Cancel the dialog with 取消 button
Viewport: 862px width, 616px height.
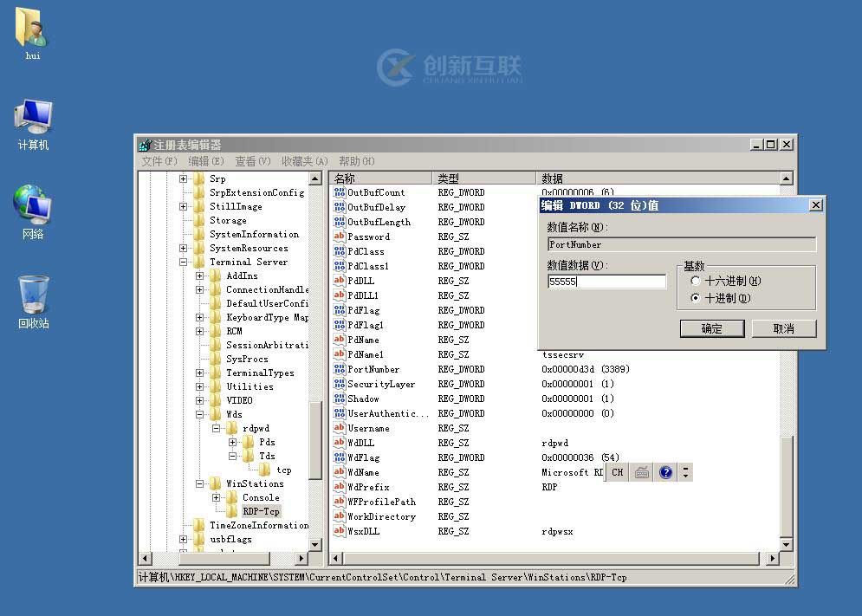[783, 328]
